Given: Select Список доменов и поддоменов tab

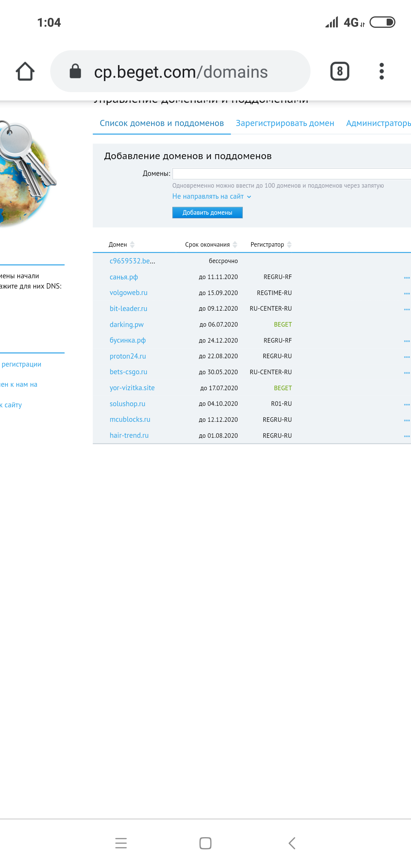Looking at the screenshot, I should point(162,123).
